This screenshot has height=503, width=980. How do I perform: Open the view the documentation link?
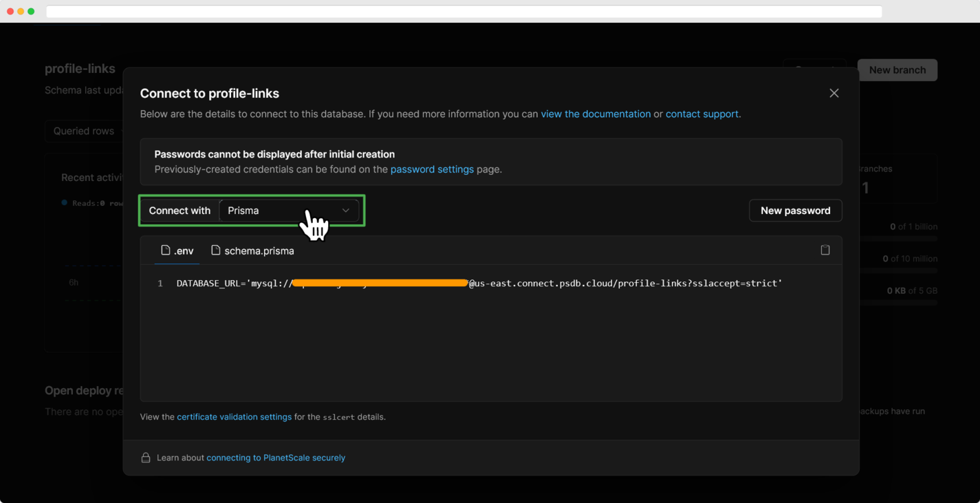596,114
